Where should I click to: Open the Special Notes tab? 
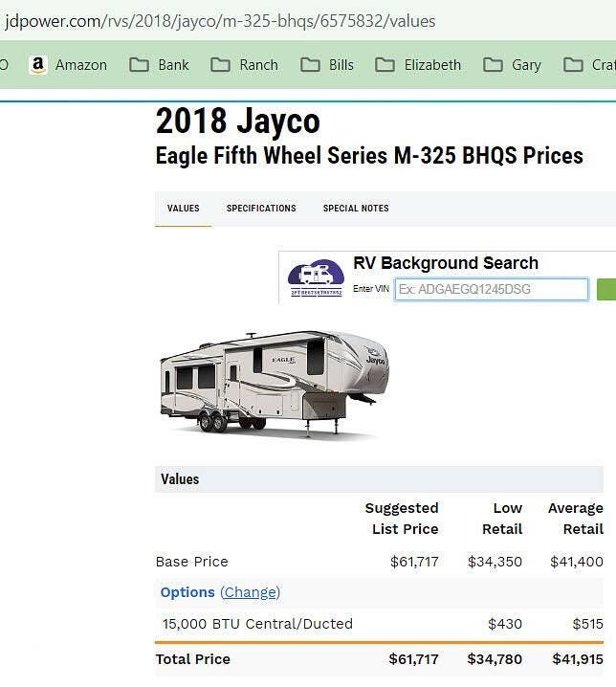356,209
